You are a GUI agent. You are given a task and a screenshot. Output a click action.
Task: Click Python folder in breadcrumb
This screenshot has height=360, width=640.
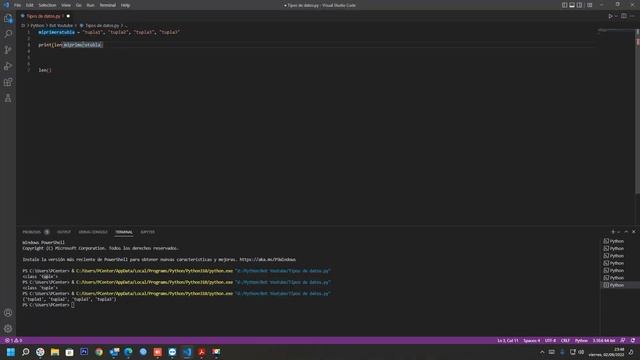(x=37, y=25)
